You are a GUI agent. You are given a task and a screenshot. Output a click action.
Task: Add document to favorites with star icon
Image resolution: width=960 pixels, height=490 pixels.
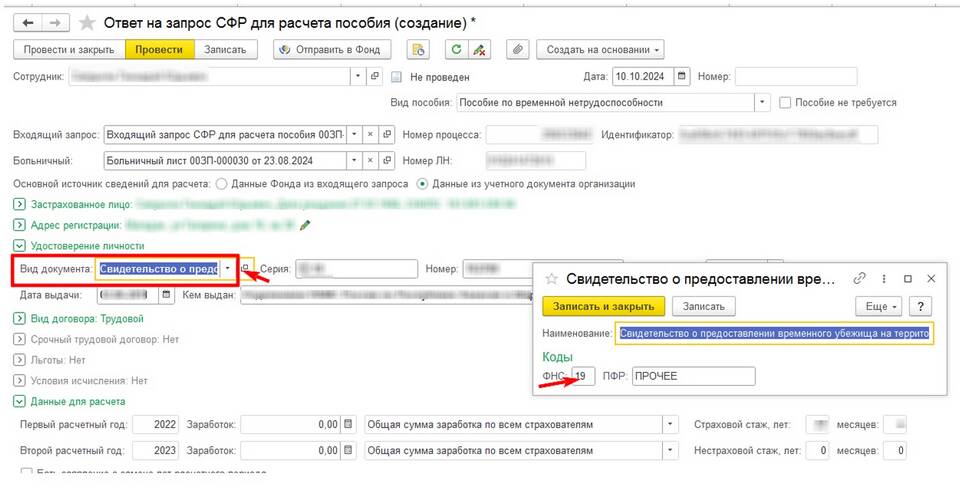point(88,21)
